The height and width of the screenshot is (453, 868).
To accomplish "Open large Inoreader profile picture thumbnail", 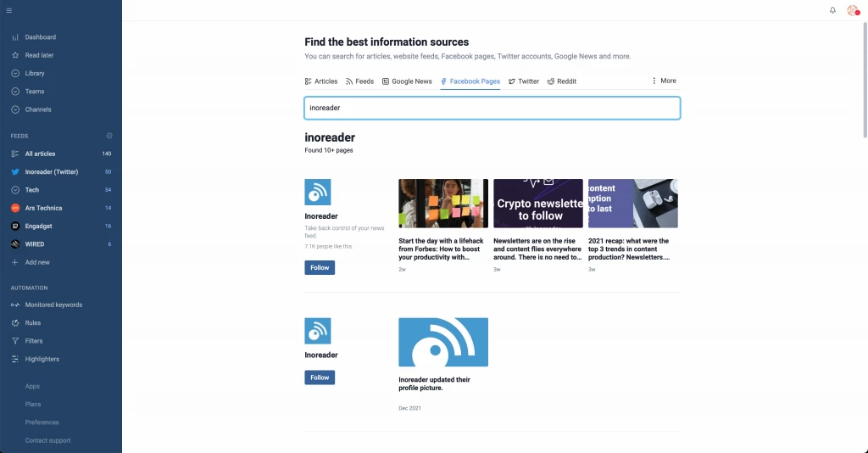I will pyautogui.click(x=443, y=342).
